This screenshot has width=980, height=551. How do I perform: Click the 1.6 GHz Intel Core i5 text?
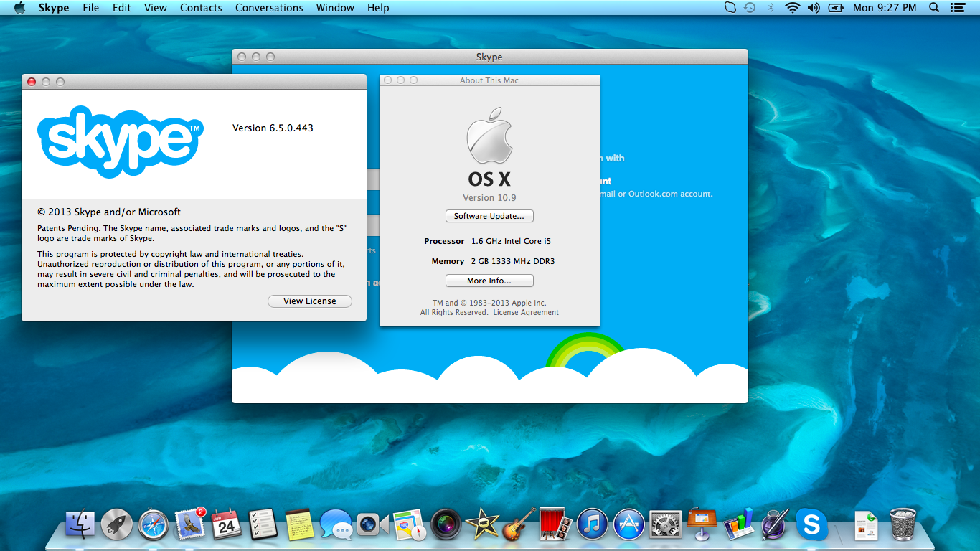(511, 241)
